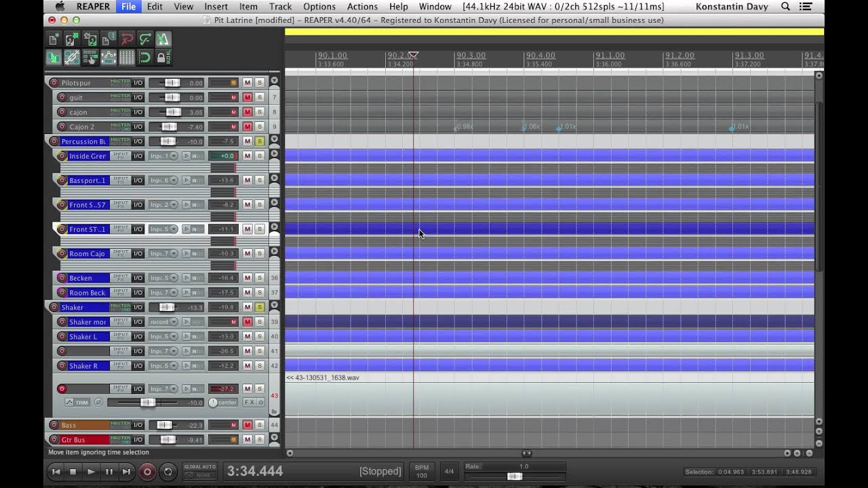Unmute the cajon track
Screen dimensions: 868x488
248,112
